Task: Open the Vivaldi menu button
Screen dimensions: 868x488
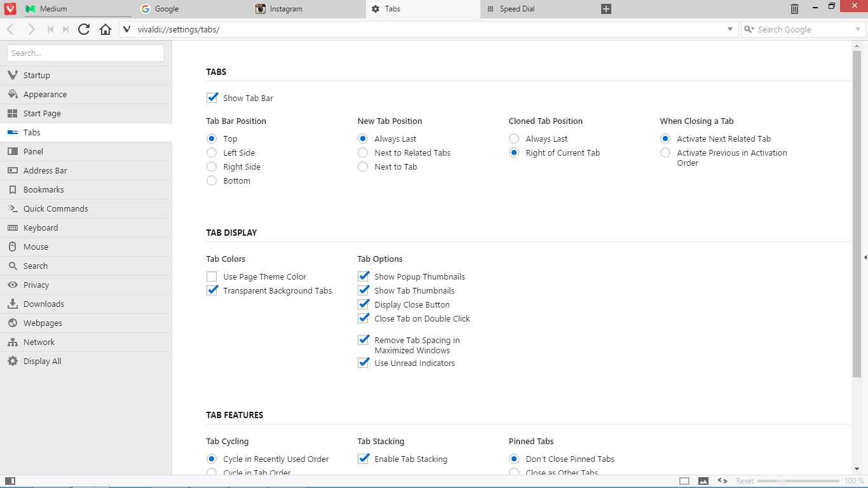Action: pyautogui.click(x=10, y=9)
